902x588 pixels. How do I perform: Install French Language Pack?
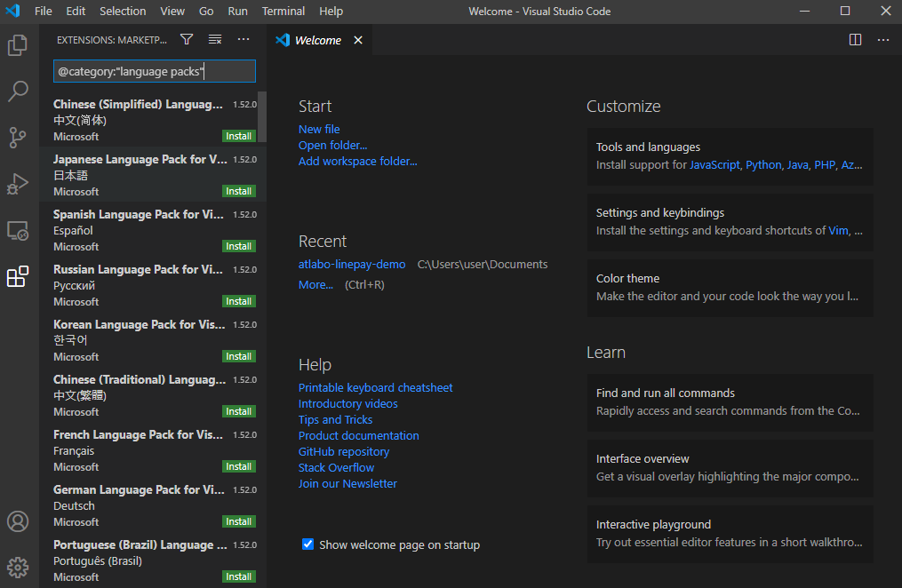pyautogui.click(x=239, y=466)
